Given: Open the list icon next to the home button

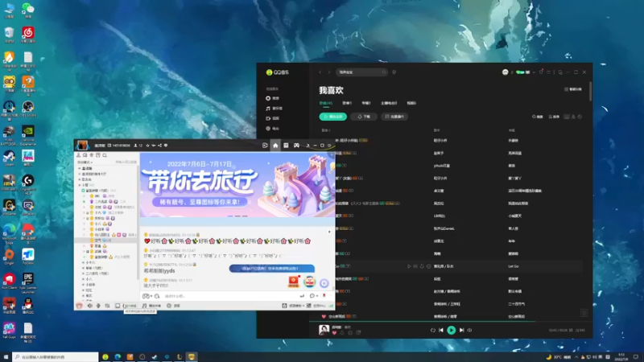Looking at the screenshot, I should (x=286, y=146).
